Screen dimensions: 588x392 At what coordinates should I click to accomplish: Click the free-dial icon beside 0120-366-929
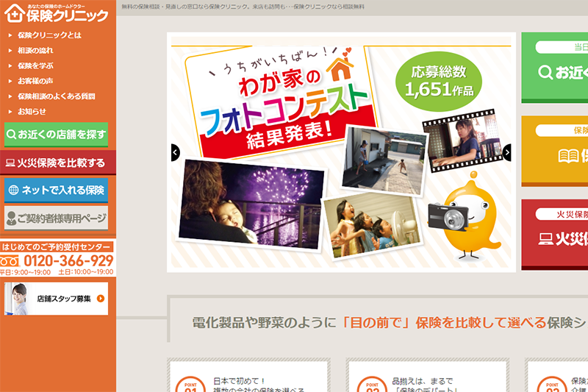10,261
